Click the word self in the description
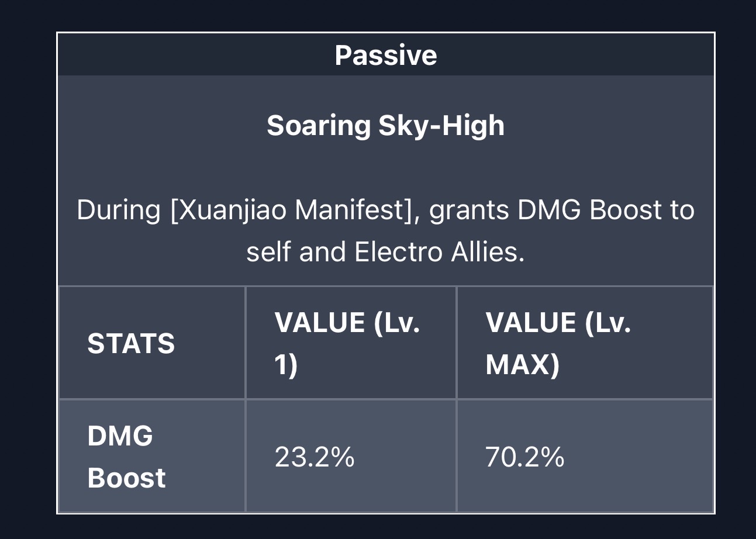The image size is (756, 539). 268,252
